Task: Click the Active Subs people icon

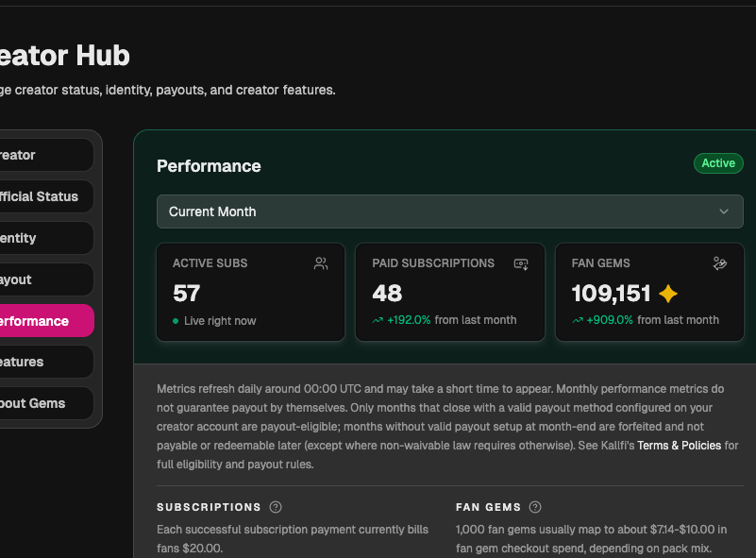Action: tap(321, 263)
